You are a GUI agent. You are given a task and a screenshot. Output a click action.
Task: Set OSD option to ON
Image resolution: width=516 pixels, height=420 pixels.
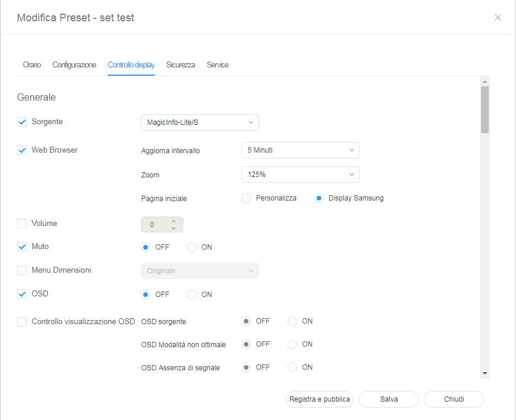192,295
